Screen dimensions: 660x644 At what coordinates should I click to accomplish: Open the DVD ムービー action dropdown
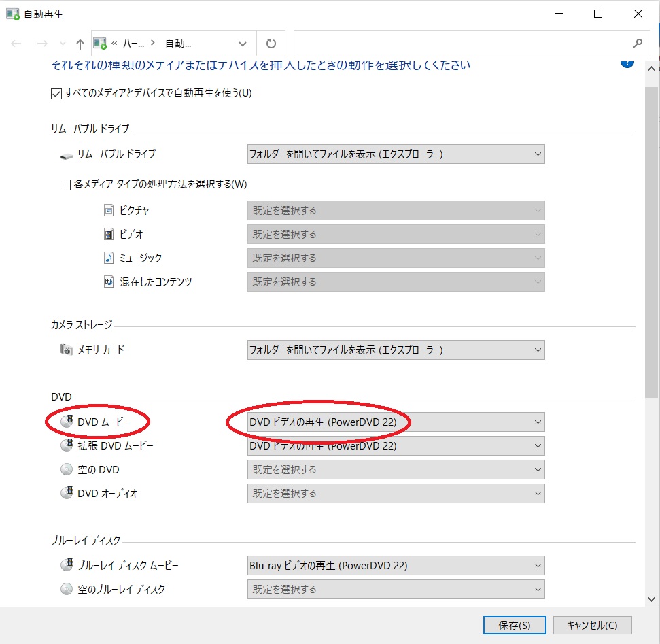(396, 422)
